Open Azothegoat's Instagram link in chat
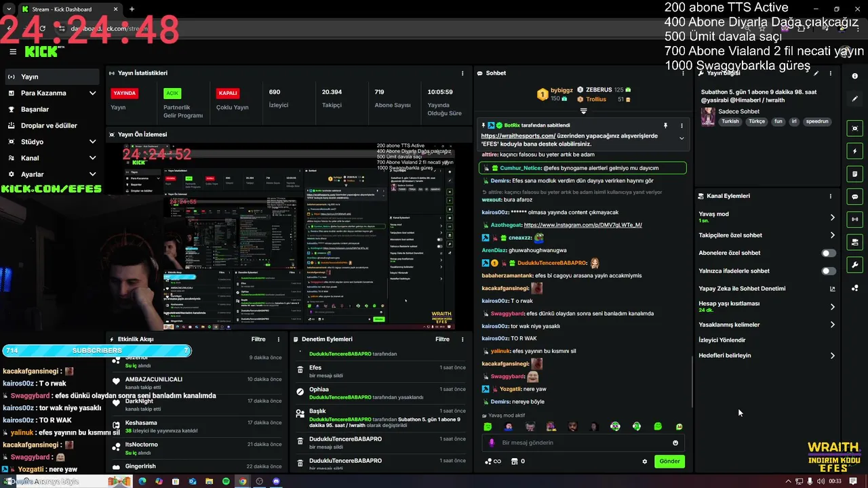Viewport: 868px width, 488px height. click(x=583, y=225)
